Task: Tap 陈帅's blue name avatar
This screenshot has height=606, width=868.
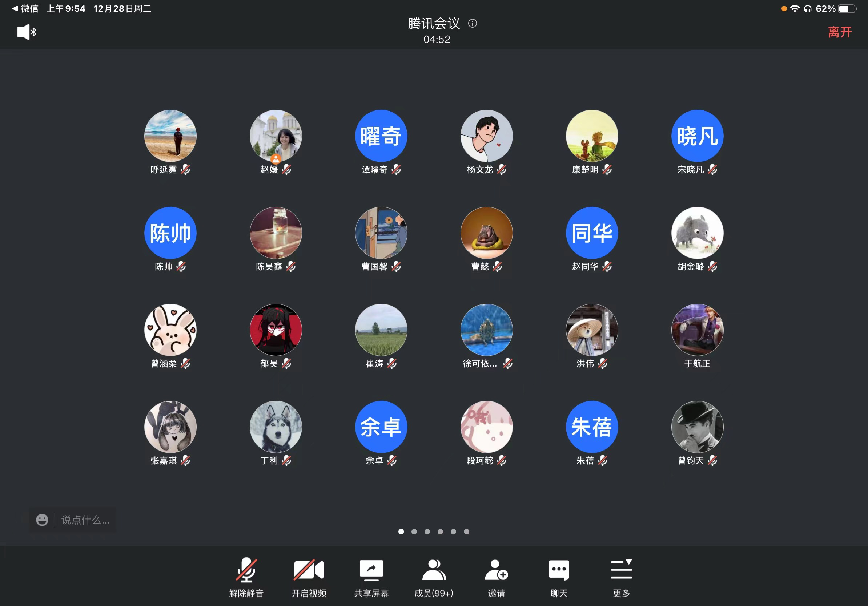Action: pos(170,233)
